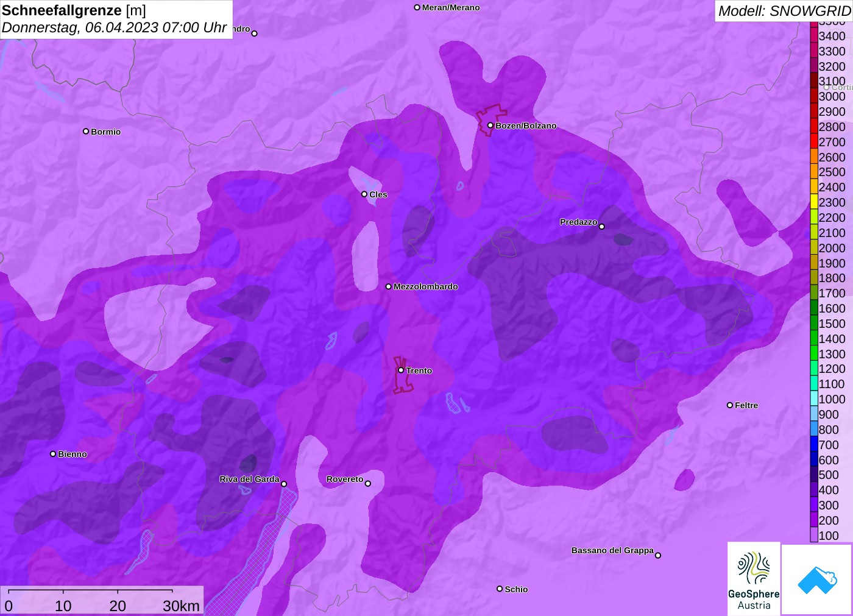The height and width of the screenshot is (616, 853).
Task: Click the blue cloud house logo
Action: pyautogui.click(x=817, y=579)
